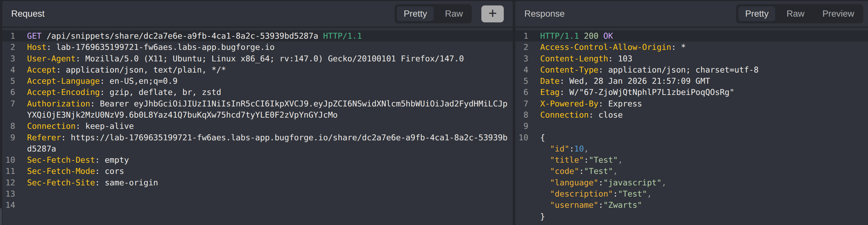Open the Response Preview tab
Viewport: 868px width, 225px height.
(838, 14)
